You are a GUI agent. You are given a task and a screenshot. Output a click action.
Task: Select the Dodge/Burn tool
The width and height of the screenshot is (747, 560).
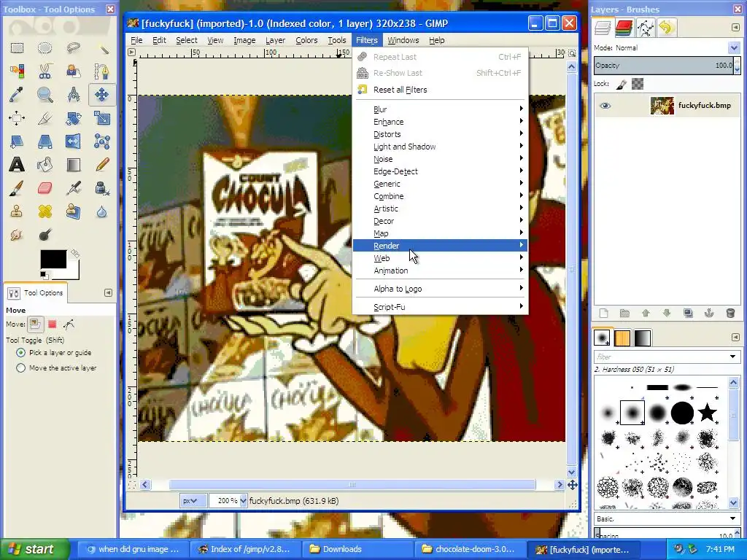coord(44,235)
